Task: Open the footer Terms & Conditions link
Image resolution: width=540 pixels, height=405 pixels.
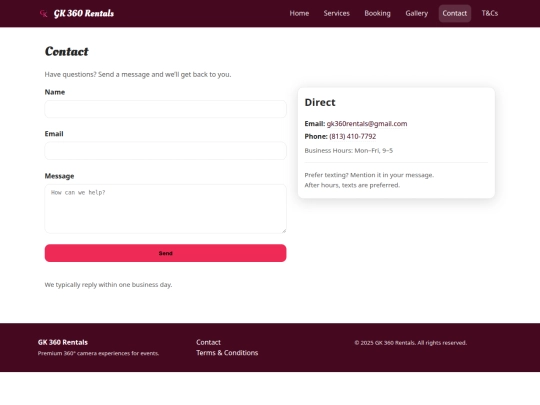Action: pos(227,353)
